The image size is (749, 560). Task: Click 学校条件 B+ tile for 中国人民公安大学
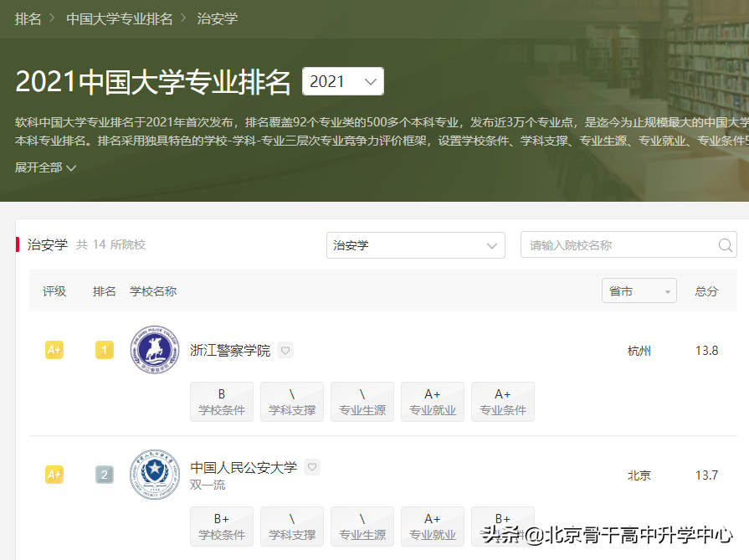click(x=222, y=527)
